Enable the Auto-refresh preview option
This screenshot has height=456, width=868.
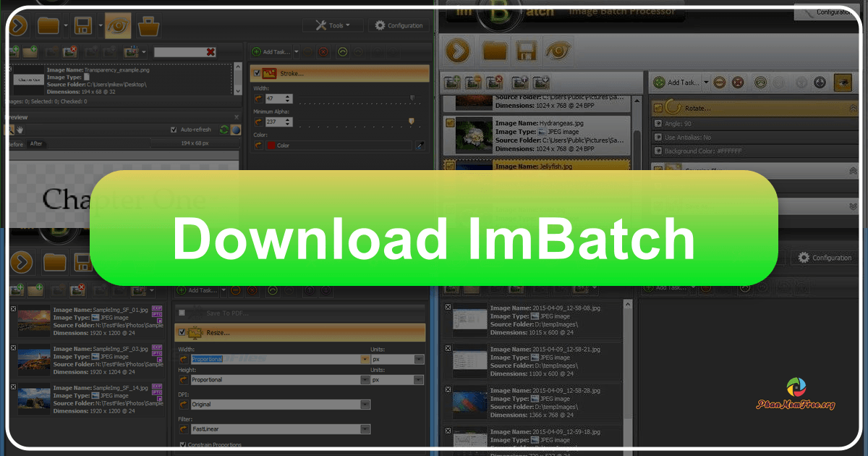174,130
